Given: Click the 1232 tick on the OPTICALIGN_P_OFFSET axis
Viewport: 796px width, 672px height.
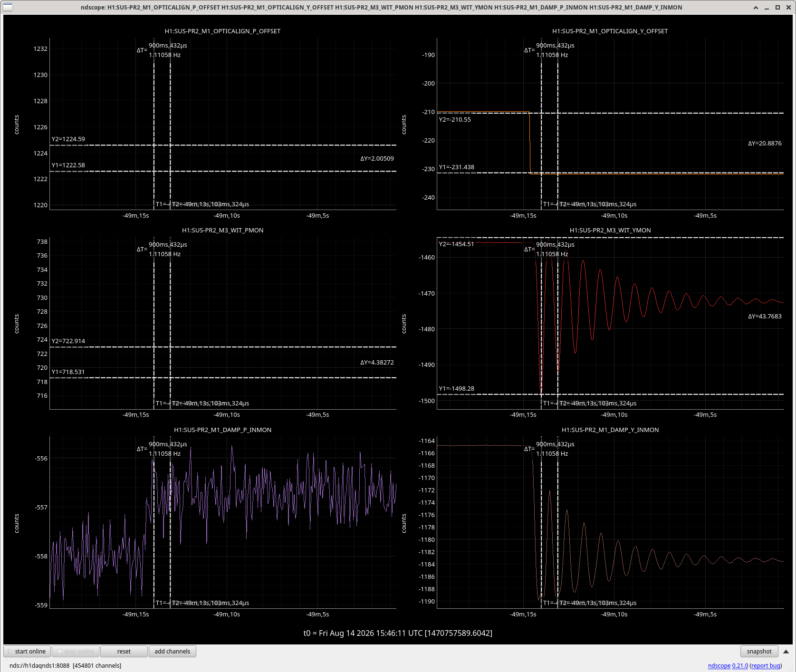Looking at the screenshot, I should tap(40, 49).
